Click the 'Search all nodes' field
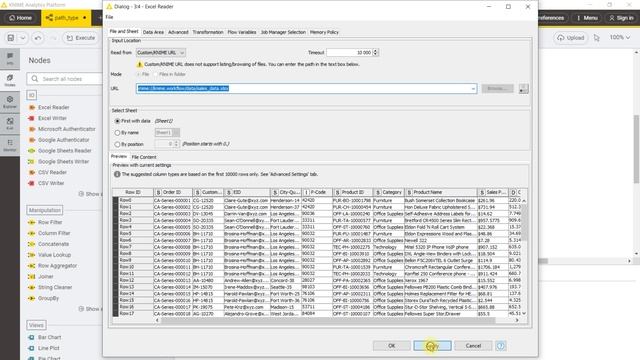 coord(64,79)
